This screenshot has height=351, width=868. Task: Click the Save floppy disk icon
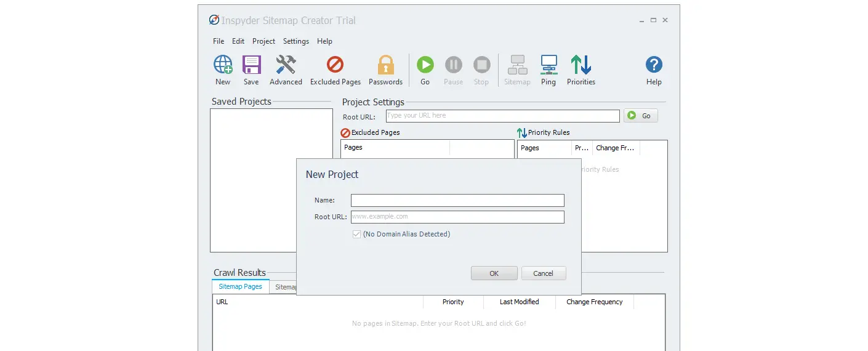(251, 65)
